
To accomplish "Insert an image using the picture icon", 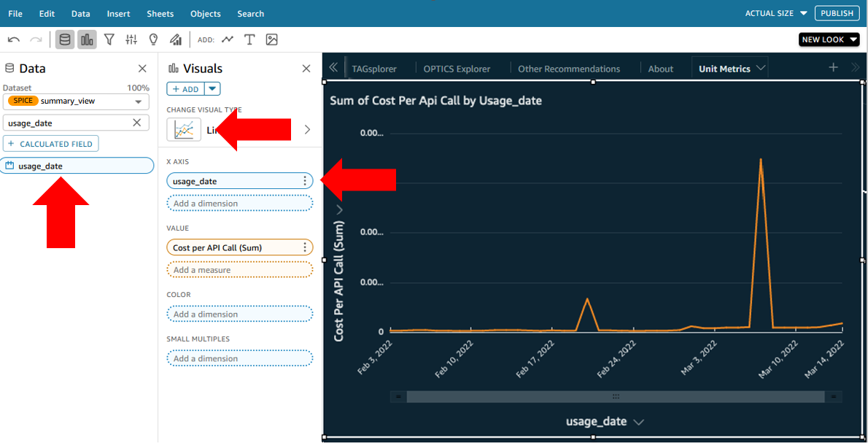I will [x=271, y=39].
